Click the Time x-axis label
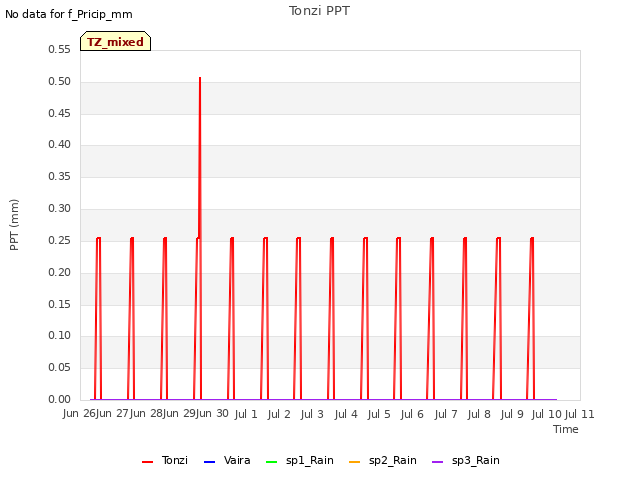The image size is (640, 480). coord(566,429)
